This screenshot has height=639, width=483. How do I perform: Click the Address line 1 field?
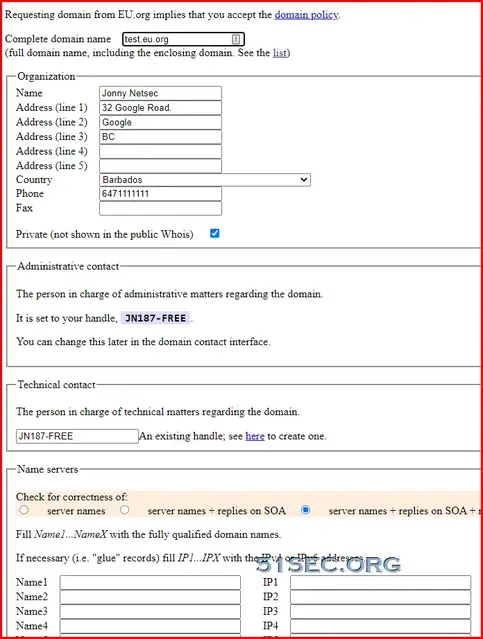(161, 108)
